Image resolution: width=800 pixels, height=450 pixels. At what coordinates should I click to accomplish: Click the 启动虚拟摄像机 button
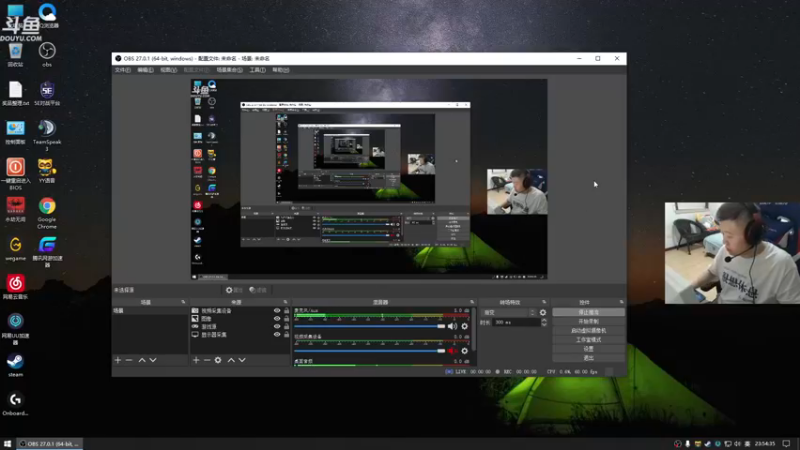588,331
